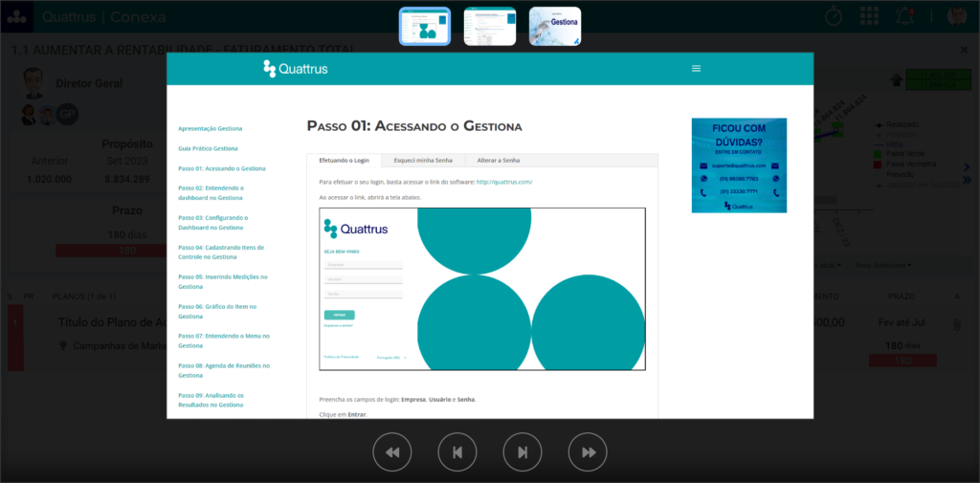Click the Diretor Geral avatar picture
Image resolution: width=980 pixels, height=483 pixels.
(x=33, y=83)
